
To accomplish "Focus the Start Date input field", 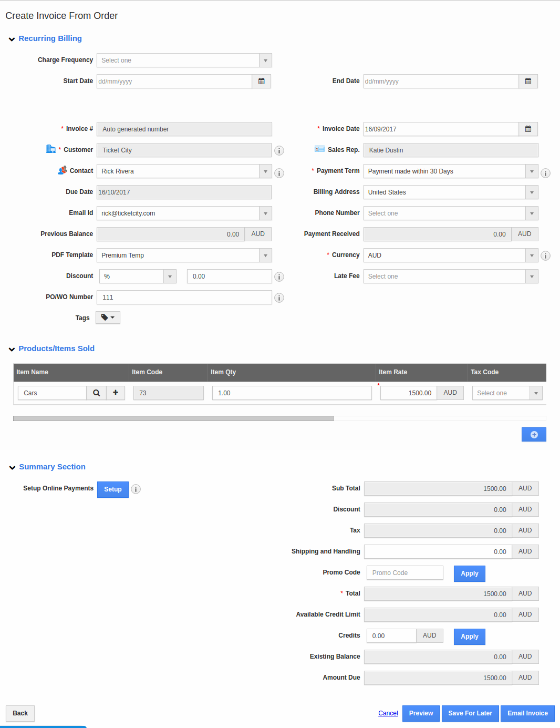I will point(174,81).
